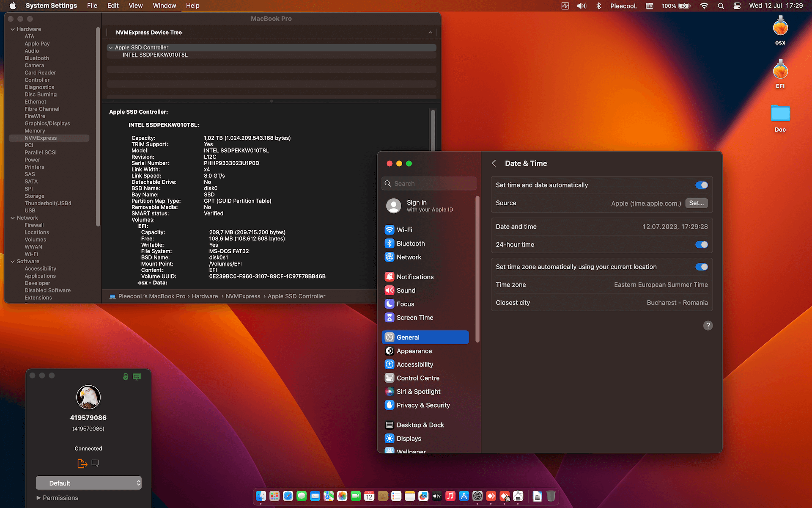Open App Store from the Dock
This screenshot has height=508, width=812.
tap(464, 496)
